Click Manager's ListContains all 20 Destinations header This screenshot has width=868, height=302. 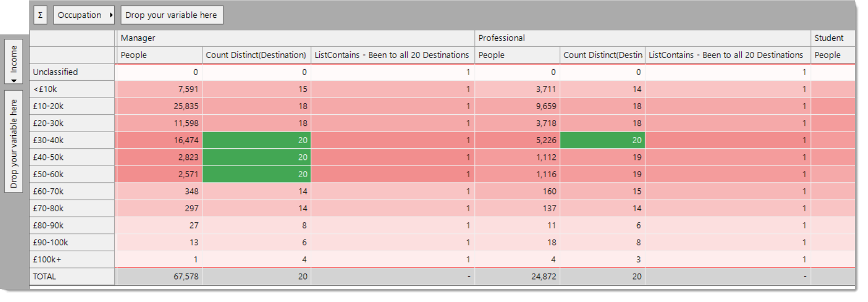(x=393, y=55)
